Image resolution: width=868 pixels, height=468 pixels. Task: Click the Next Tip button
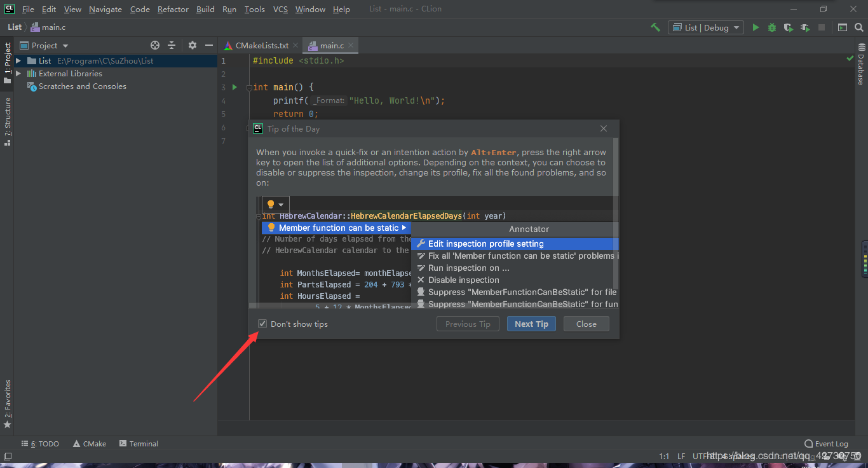pos(531,324)
